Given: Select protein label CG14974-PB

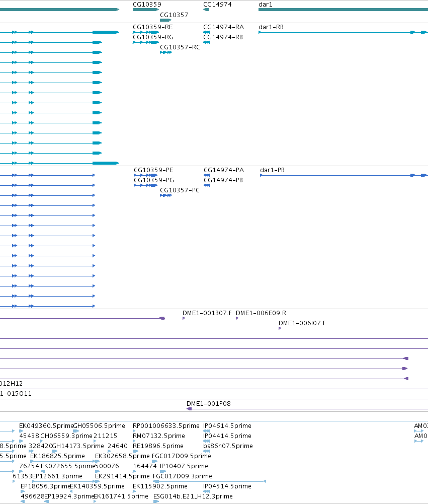Looking at the screenshot, I should click(x=223, y=180).
